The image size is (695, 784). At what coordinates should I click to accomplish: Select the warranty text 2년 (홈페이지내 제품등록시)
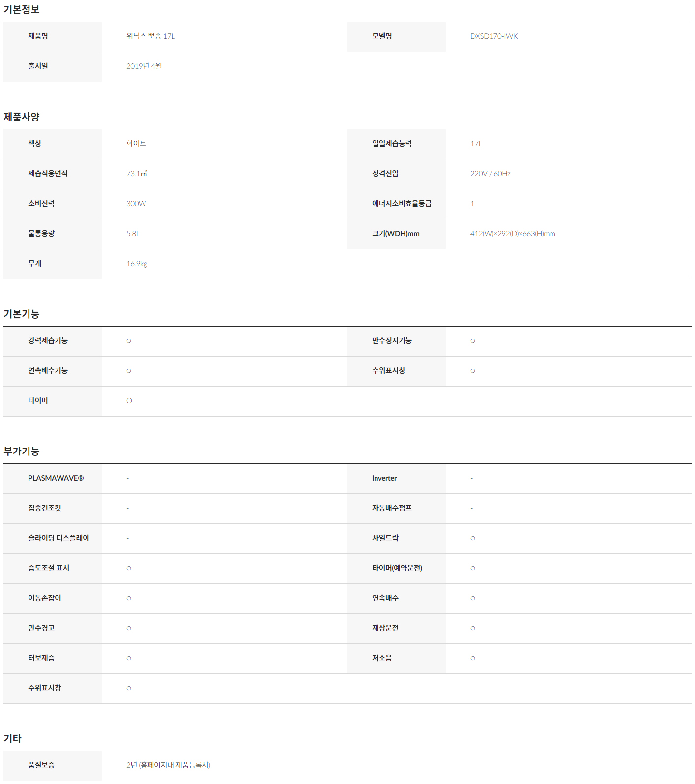(x=168, y=765)
